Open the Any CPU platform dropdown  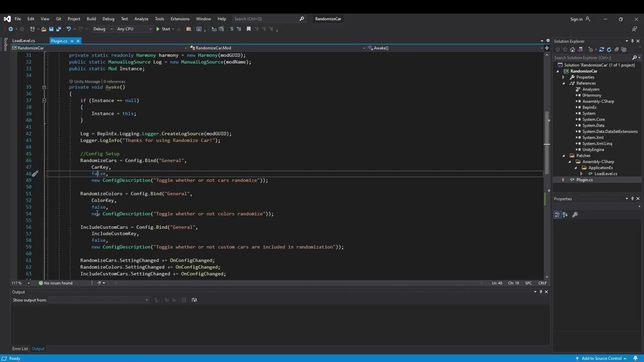pyautogui.click(x=134, y=29)
